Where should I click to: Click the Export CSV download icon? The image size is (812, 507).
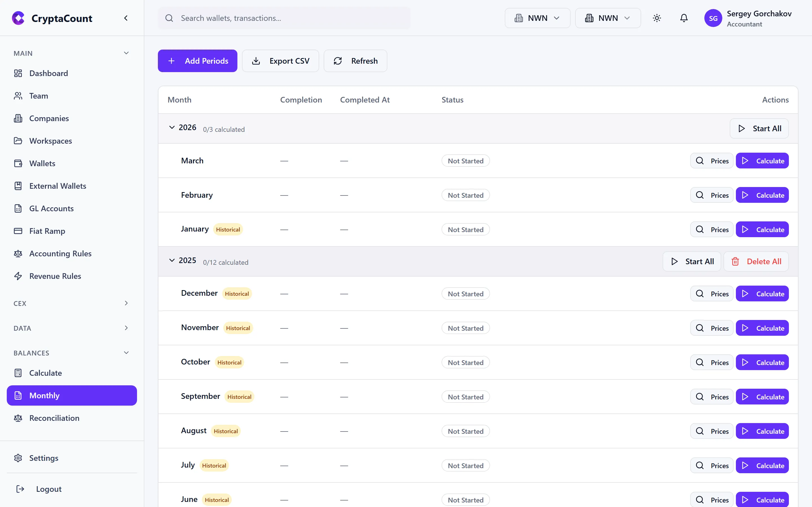256,61
